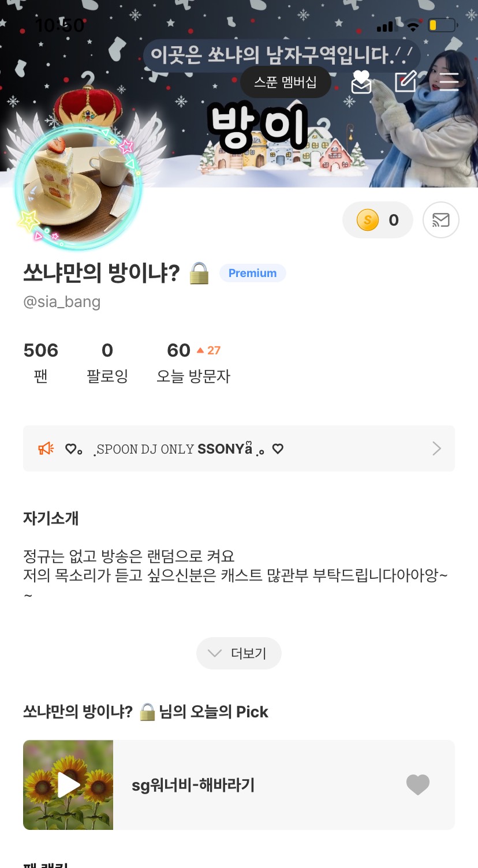Expand the 더보기 section
The height and width of the screenshot is (868, 478).
click(x=239, y=653)
